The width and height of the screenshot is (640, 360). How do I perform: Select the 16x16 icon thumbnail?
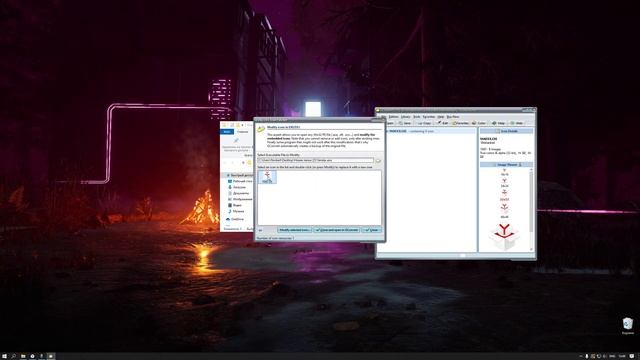pos(504,172)
